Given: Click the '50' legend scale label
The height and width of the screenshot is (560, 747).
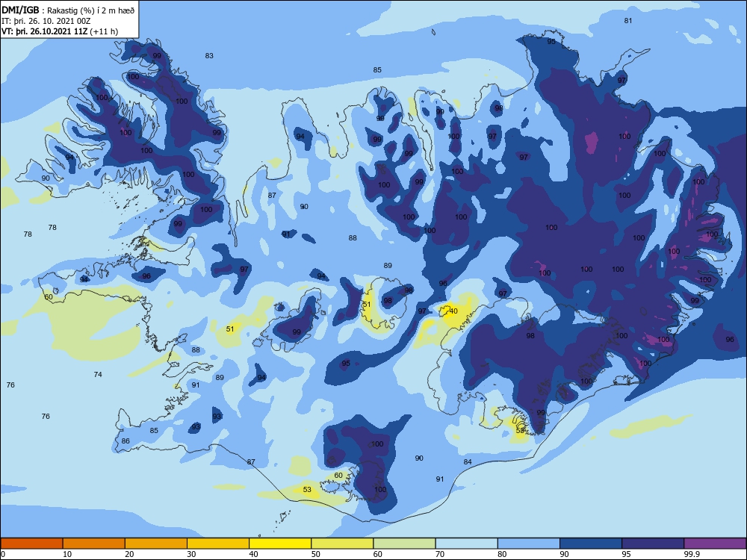Looking at the screenshot, I should (315, 554).
